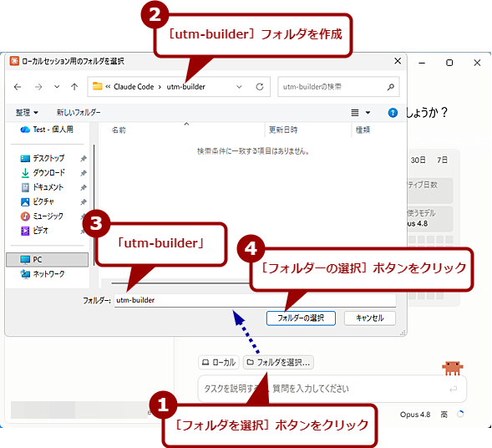Viewport: 492px width, 448px height.
Task: Go back using the left arrow
Action: click(18, 87)
